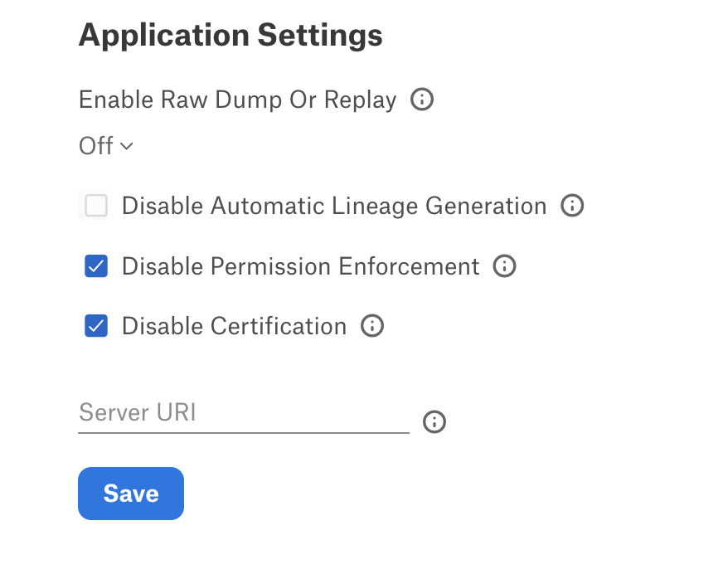Viewport: 728px width, 579px height.
Task: Uncheck the Disable Permission Enforcement checkbox
Action: tap(96, 266)
